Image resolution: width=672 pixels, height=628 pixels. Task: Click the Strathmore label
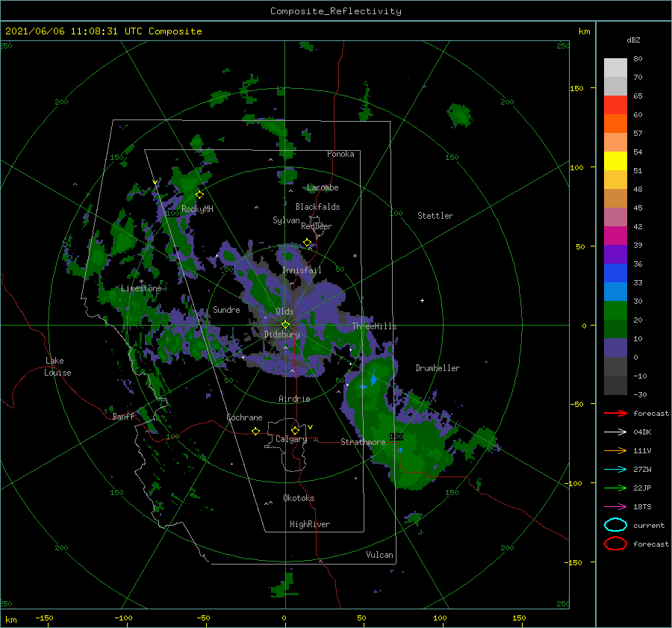click(x=363, y=442)
